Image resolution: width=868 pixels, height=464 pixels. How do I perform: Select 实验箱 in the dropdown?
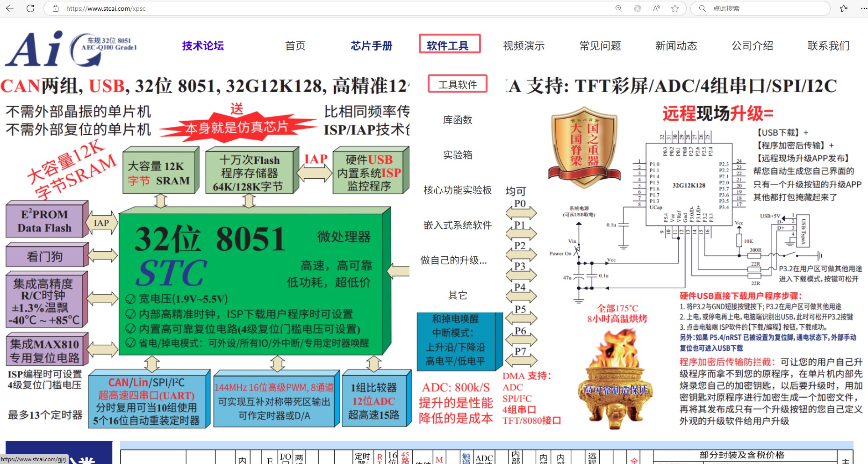(458, 155)
